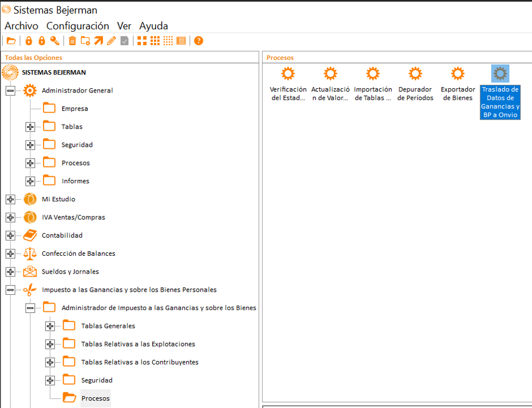Click the Sueldos y Jornales envelope icon
The height and width of the screenshot is (408, 532).
coord(30,271)
